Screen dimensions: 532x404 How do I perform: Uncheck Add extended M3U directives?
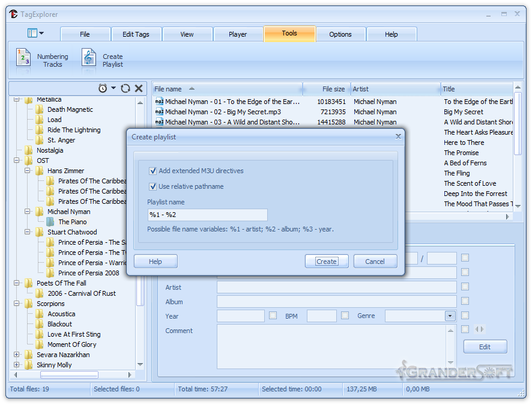click(x=153, y=171)
